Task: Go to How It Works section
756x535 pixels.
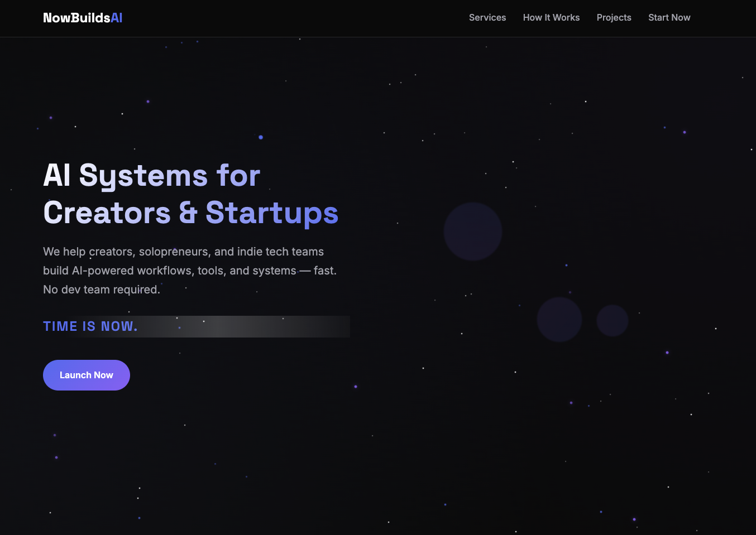Action: 551,18
